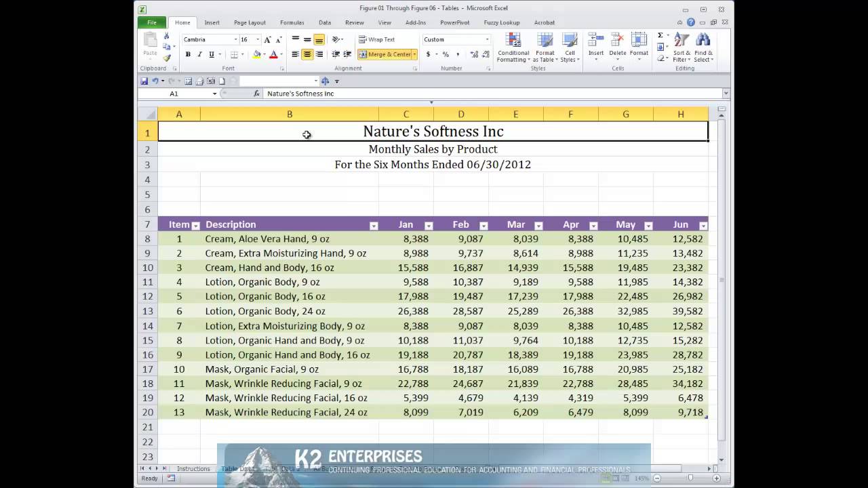868x488 pixels.
Task: Click the Comma Style icon
Action: coord(458,54)
